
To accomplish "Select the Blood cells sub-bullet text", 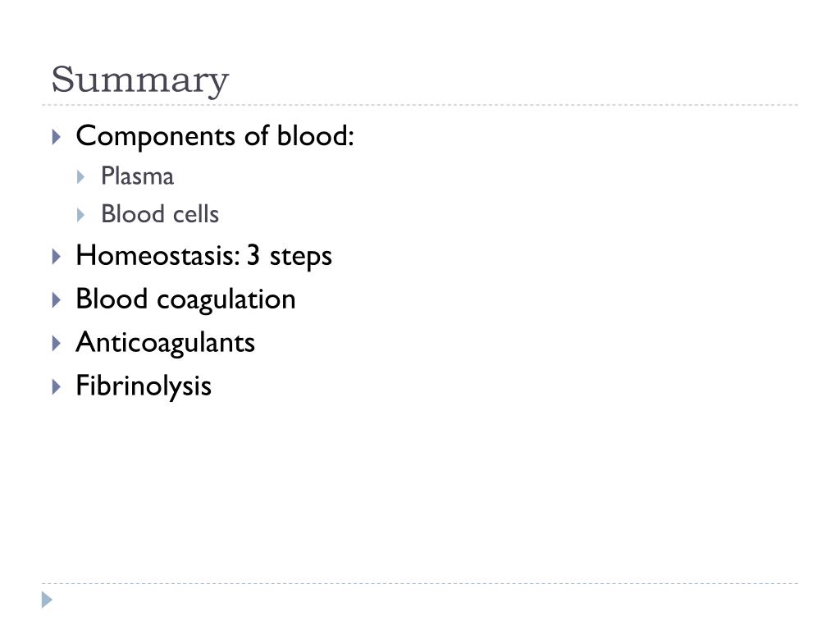I will point(160,214).
